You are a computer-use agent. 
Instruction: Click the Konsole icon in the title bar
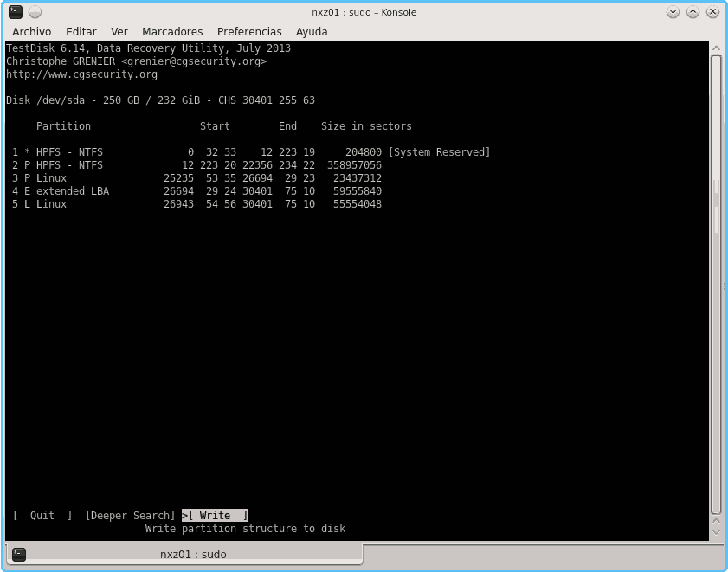click(14, 12)
